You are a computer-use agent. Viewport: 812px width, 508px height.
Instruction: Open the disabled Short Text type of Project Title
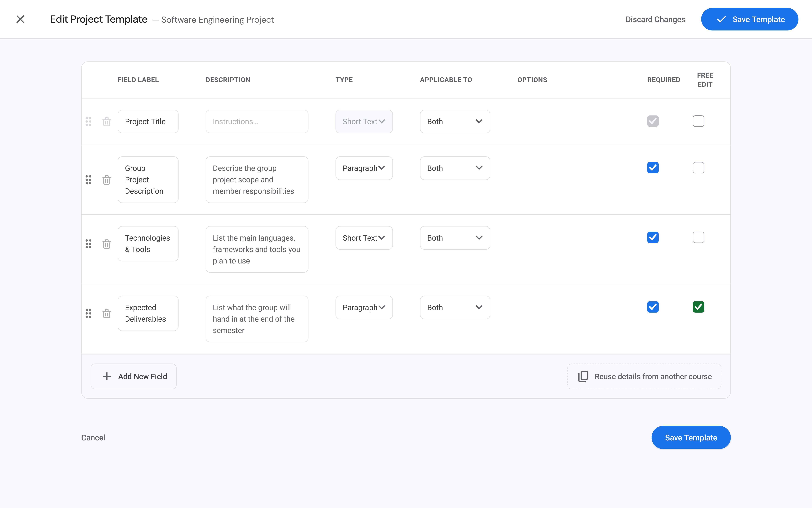(x=364, y=122)
